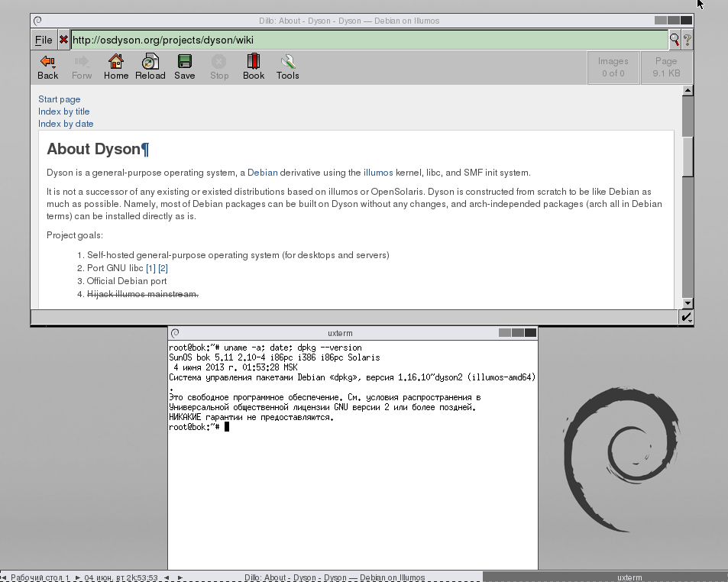
Task: Click the pilcrow anchor after About Dyson
Action: (145, 149)
